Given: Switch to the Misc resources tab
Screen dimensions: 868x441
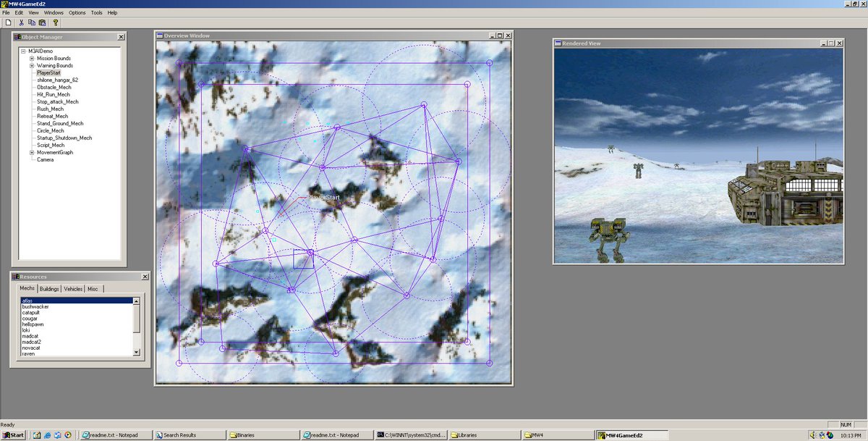Looking at the screenshot, I should click(93, 288).
